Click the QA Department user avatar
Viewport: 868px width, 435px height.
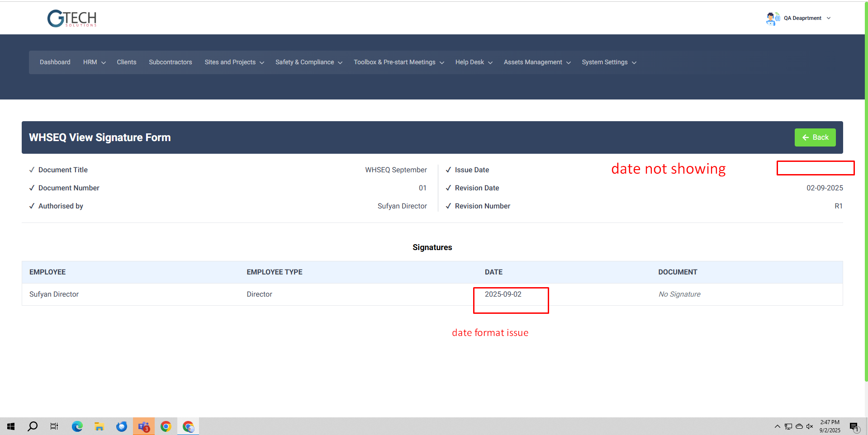[x=773, y=19]
